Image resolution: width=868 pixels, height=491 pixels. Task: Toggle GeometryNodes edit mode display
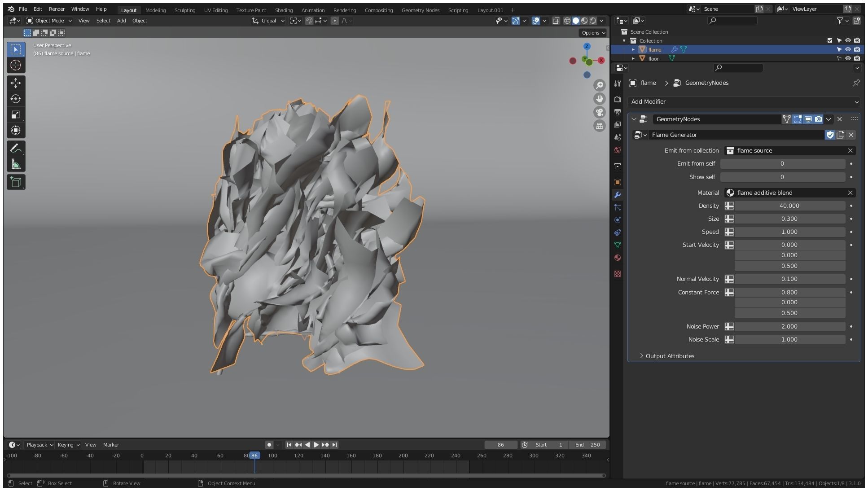point(798,119)
